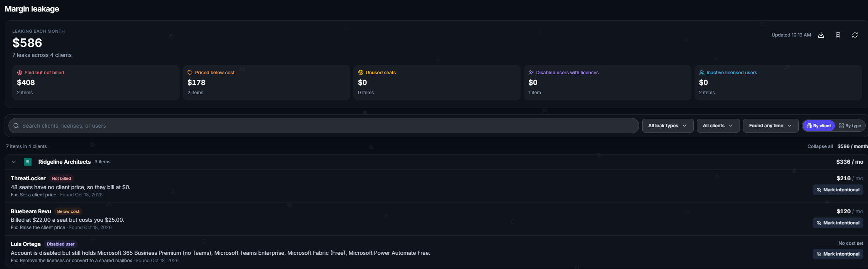Click the $120 / mo Bluebeam amount
868x269 pixels.
tap(850, 211)
